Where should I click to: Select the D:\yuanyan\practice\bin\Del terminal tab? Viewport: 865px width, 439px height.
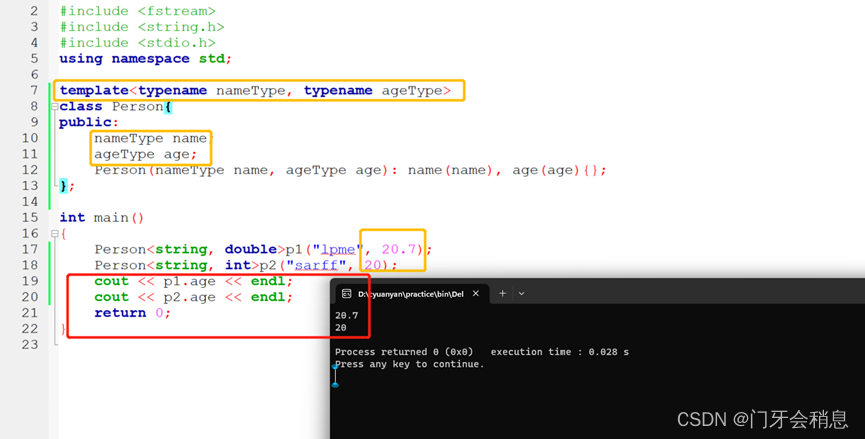412,294
